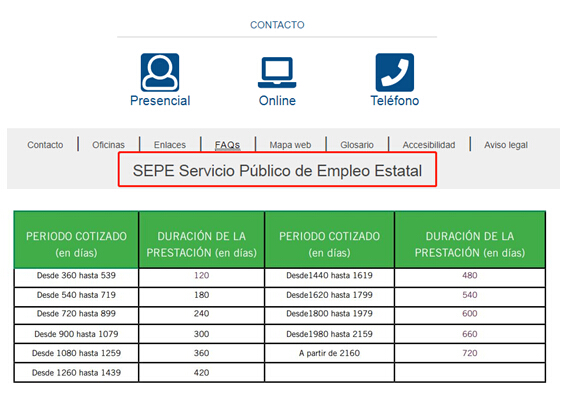Select the duration value 420
This screenshot has width=568, height=398.
pyautogui.click(x=201, y=373)
